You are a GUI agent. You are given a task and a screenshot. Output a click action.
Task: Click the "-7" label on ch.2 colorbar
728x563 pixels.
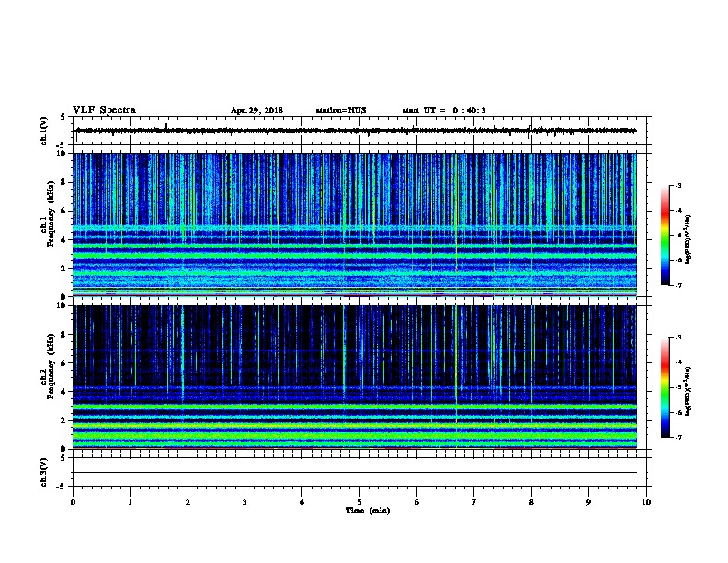[678, 437]
